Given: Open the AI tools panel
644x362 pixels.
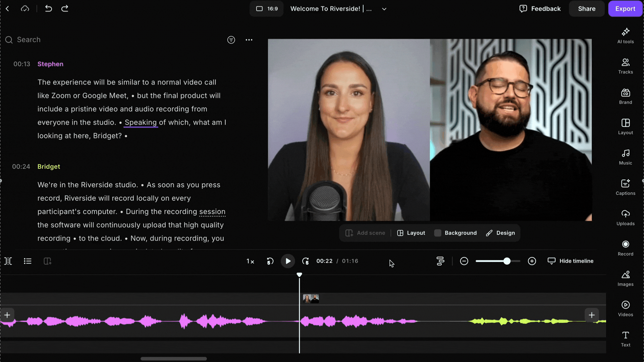Looking at the screenshot, I should coord(625,36).
